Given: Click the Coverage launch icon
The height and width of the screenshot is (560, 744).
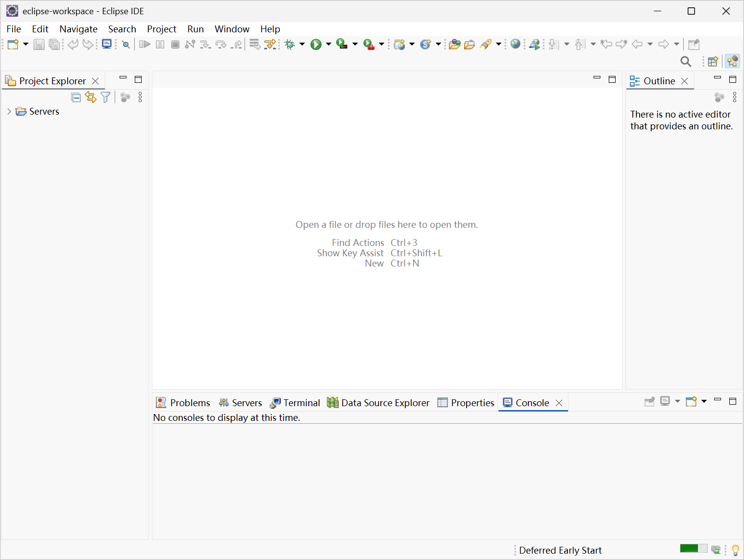Looking at the screenshot, I should [342, 45].
